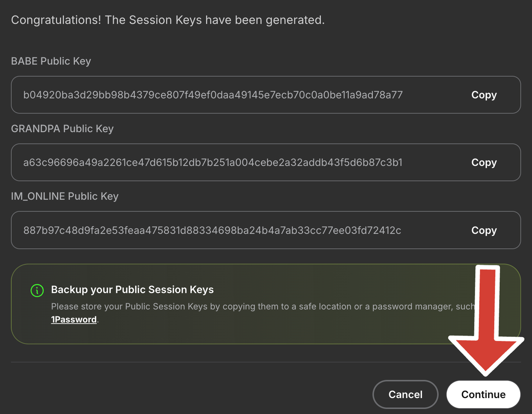
Task: Click the GRANDPA Public Key label
Action: pyautogui.click(x=62, y=129)
